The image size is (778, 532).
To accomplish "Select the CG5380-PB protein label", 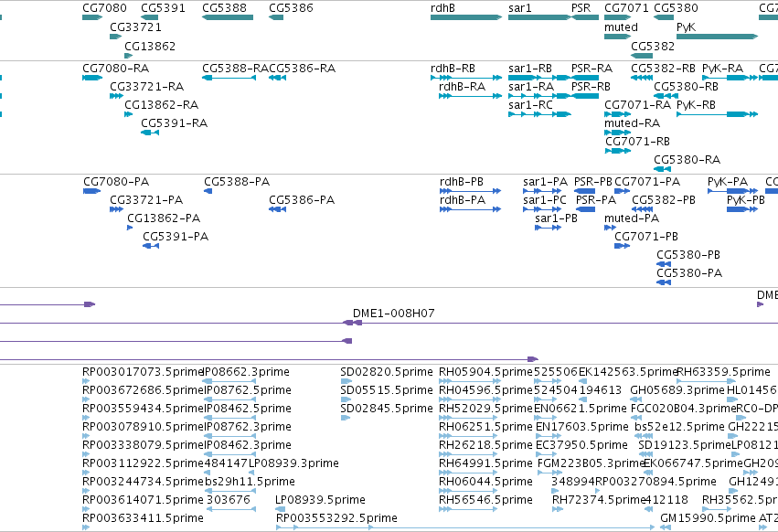I will click(688, 255).
